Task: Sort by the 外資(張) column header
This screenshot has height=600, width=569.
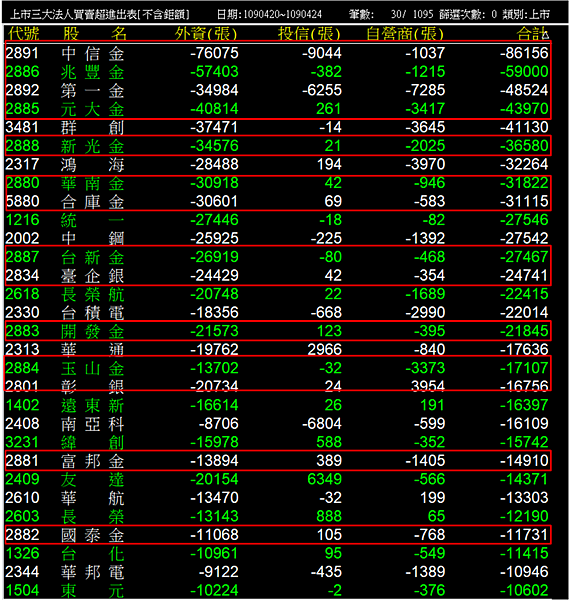Action: pyautogui.click(x=206, y=34)
